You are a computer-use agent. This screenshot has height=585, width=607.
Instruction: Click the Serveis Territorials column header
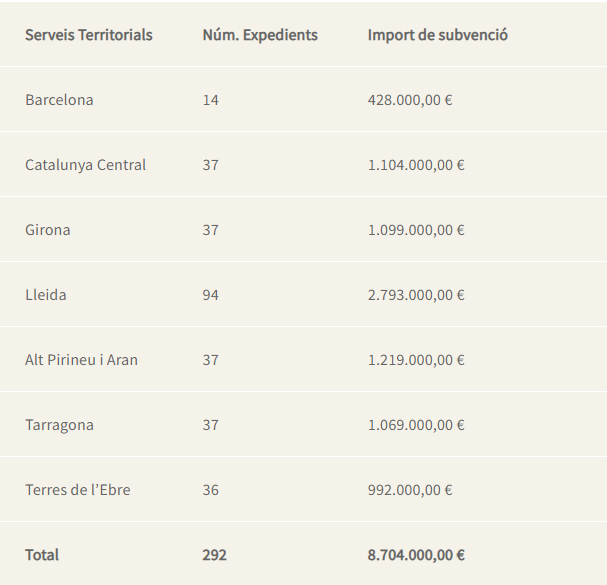89,35
